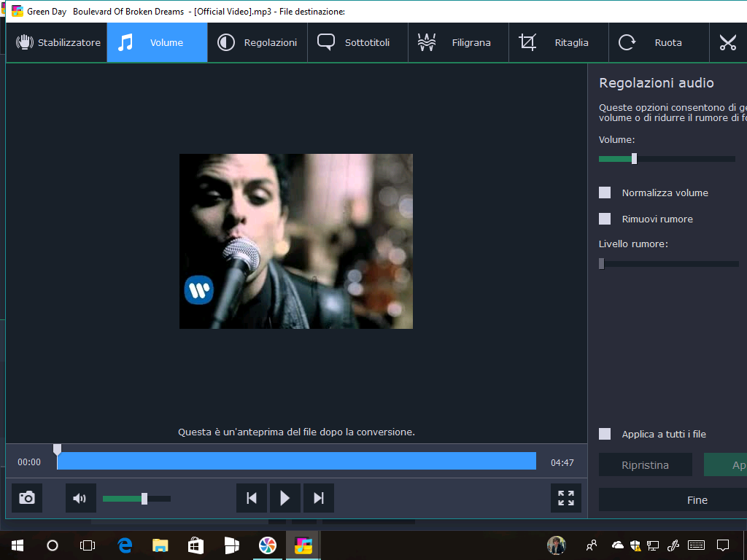Open Windows Security shield tray icon
Viewport: 747px width, 560px height.
click(635, 545)
